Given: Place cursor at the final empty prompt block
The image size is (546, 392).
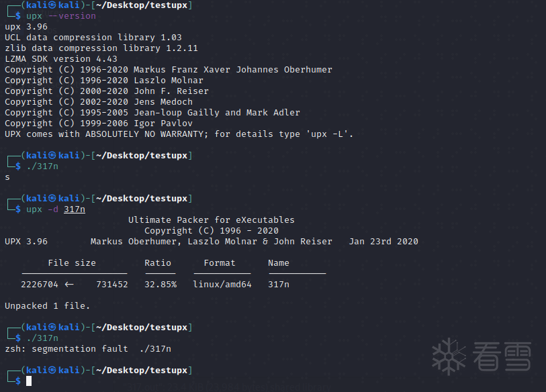Looking at the screenshot, I should coord(29,381).
